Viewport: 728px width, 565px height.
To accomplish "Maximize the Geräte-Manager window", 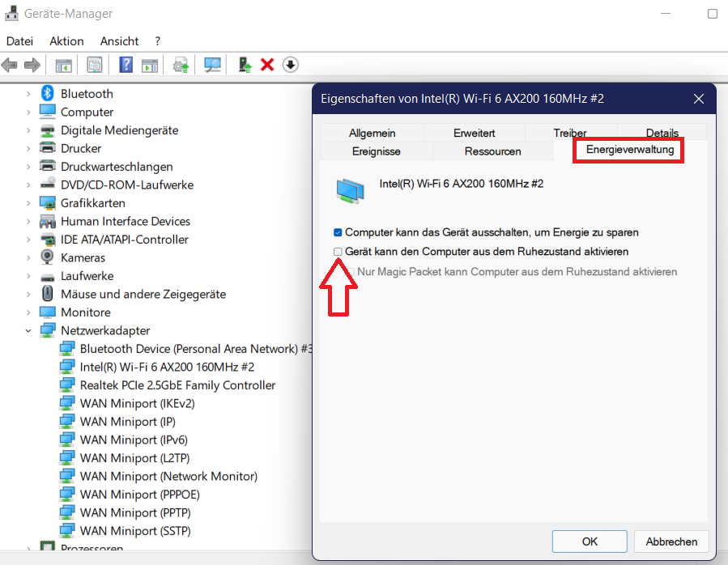I will [713, 14].
